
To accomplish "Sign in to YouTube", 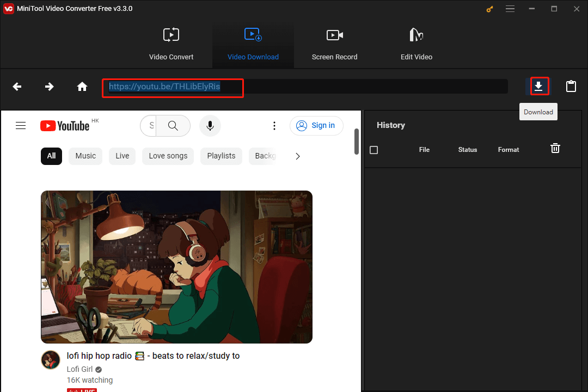I will point(316,126).
